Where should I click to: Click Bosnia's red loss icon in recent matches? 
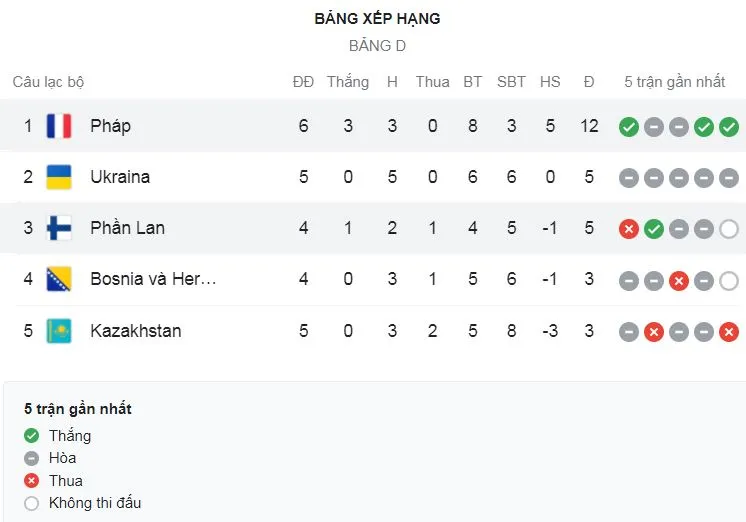679,280
